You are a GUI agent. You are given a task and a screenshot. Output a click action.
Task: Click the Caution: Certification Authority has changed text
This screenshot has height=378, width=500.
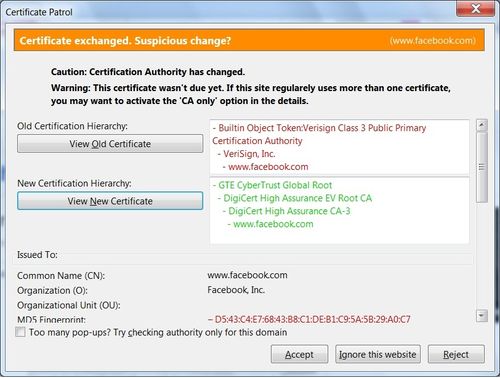[x=148, y=72]
